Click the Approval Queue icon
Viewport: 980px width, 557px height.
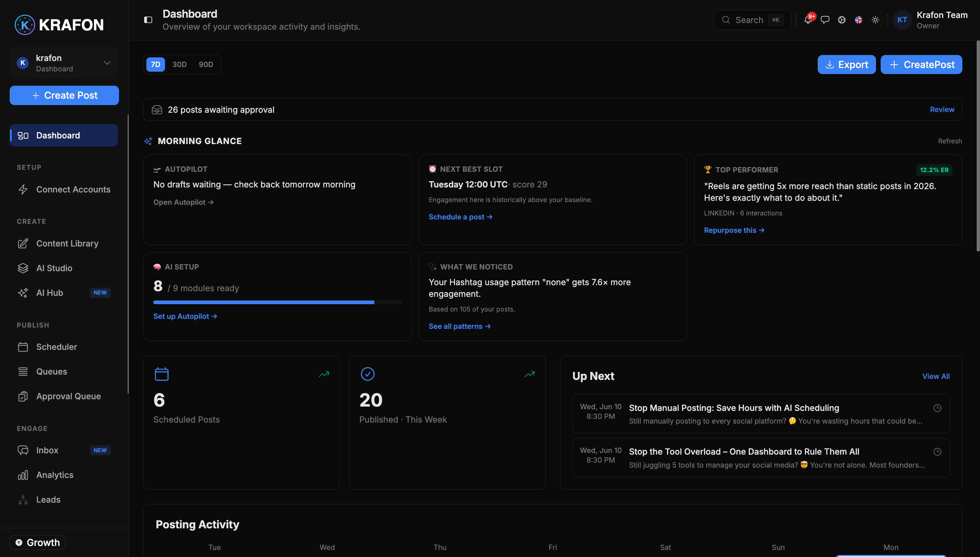coord(23,396)
